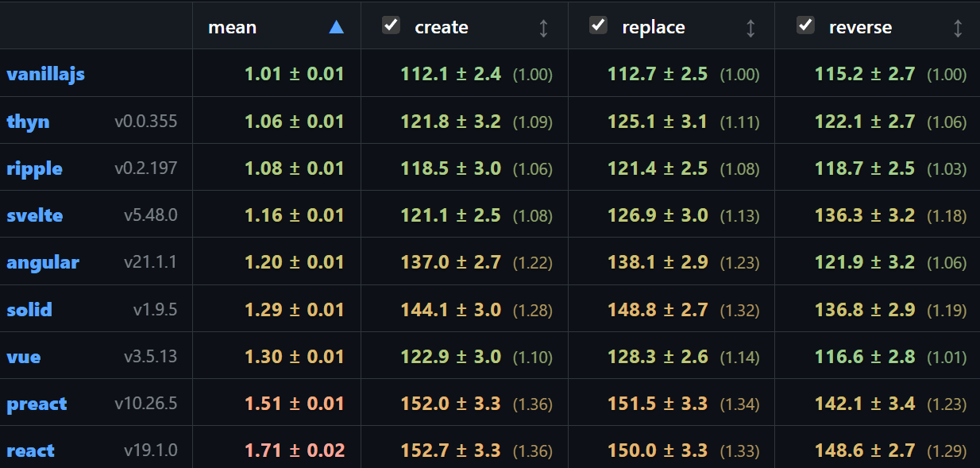Click the sort arrows next to reverse

coord(958,26)
